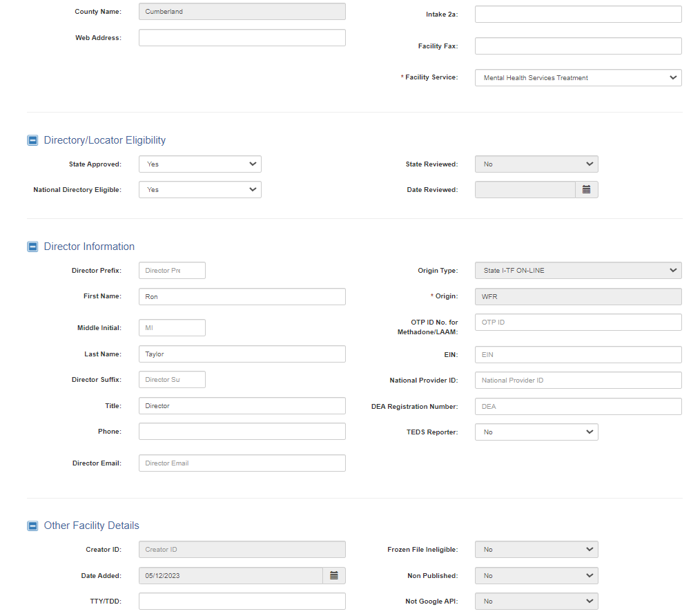This screenshot has height=616, width=691.
Task: Open the National Directory Eligible dropdown
Action: (x=200, y=190)
